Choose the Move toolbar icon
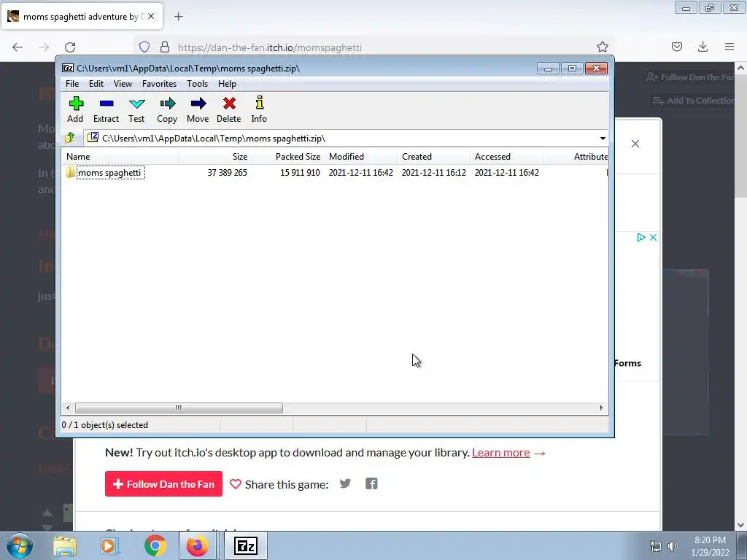This screenshot has height=560, width=747. click(x=198, y=109)
